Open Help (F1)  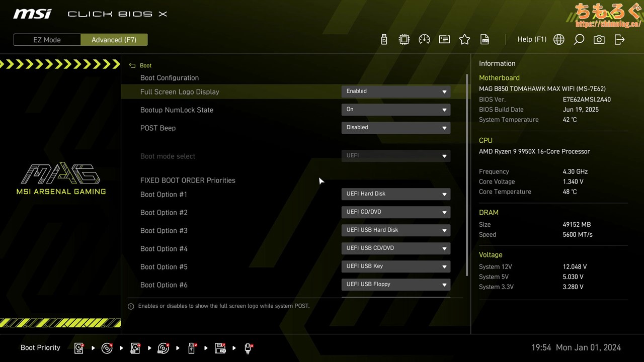(532, 39)
